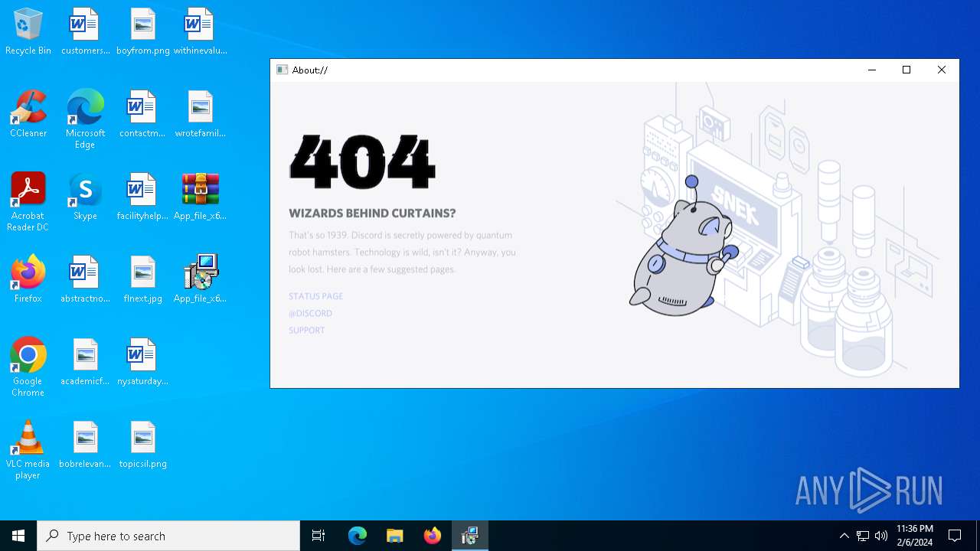Select the contactm Word document icon
The height and width of the screenshot is (551, 980).
[x=142, y=114]
